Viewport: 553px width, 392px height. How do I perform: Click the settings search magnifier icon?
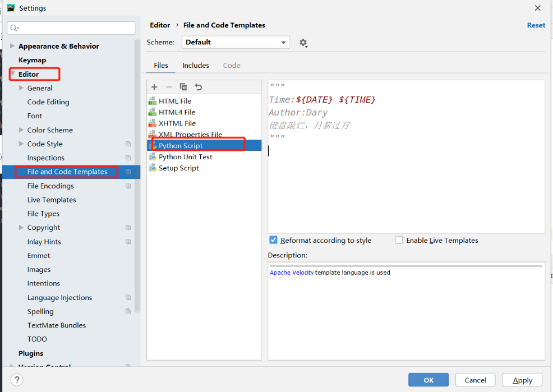click(14, 28)
